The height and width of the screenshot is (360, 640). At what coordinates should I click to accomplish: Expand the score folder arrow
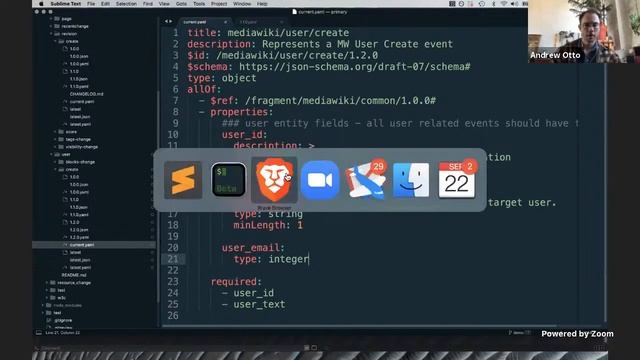coord(55,132)
